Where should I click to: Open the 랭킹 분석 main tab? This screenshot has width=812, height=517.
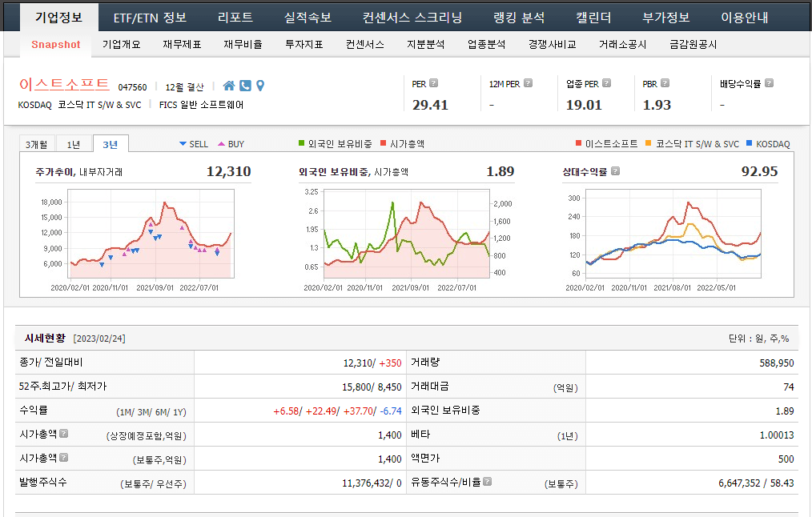(x=519, y=18)
